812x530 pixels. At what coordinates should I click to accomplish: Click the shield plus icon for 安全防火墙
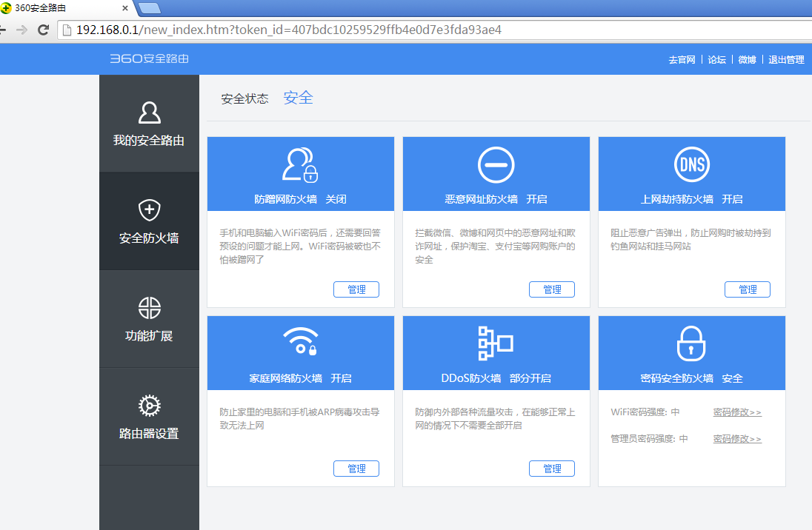click(x=149, y=209)
